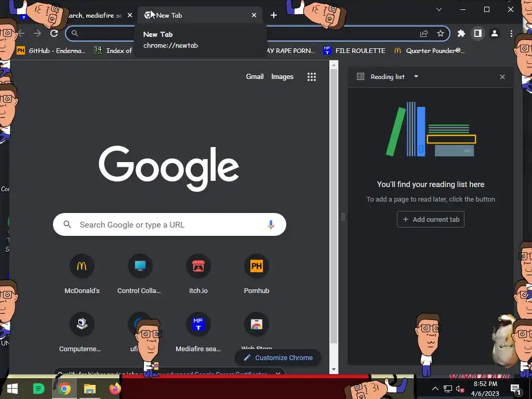Launch Firefox from the taskbar
532x399 pixels.
pos(115,389)
